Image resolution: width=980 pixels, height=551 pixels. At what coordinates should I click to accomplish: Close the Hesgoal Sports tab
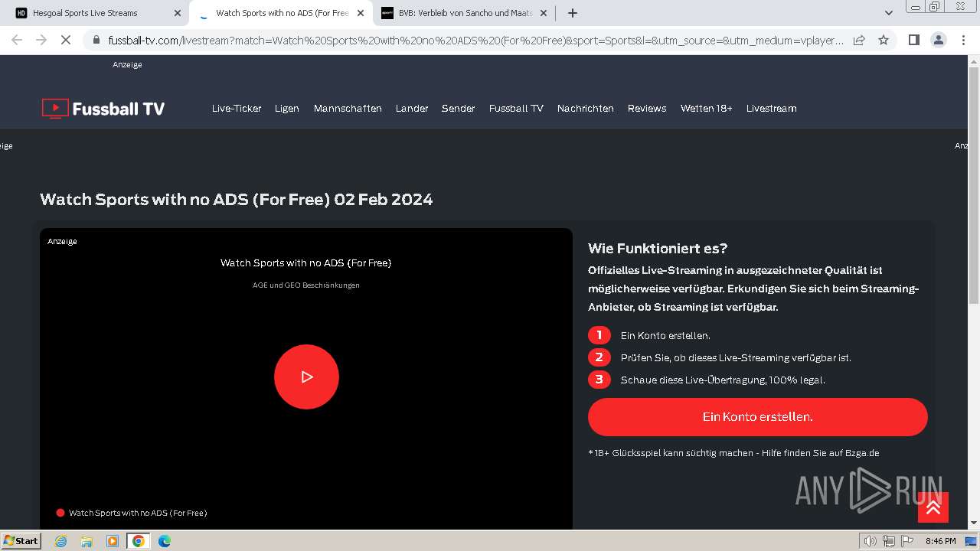pyautogui.click(x=178, y=13)
